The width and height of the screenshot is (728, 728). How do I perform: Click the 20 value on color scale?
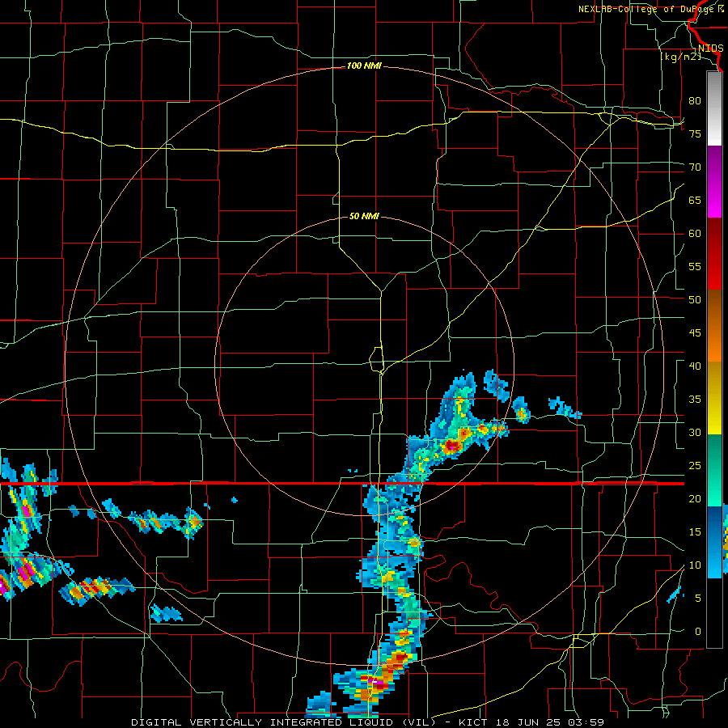pyautogui.click(x=695, y=498)
